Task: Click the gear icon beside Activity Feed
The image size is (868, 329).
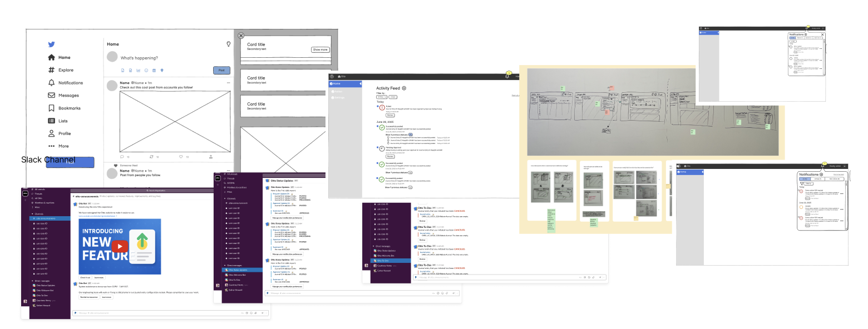Action: 404,88
